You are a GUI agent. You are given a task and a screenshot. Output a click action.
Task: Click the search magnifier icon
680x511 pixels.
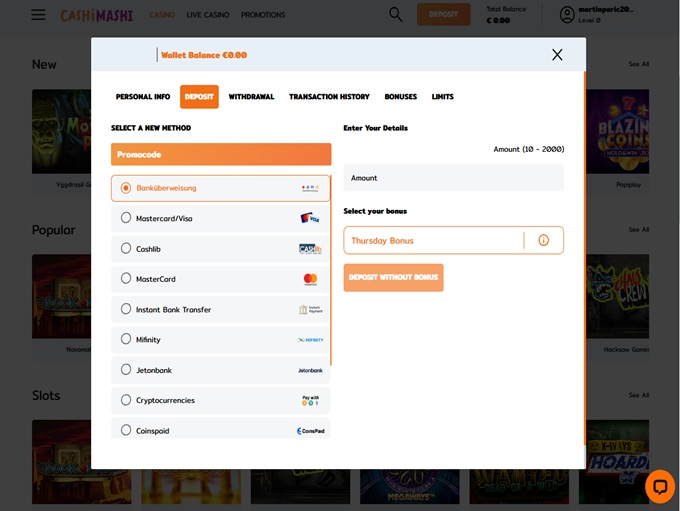[x=396, y=15]
